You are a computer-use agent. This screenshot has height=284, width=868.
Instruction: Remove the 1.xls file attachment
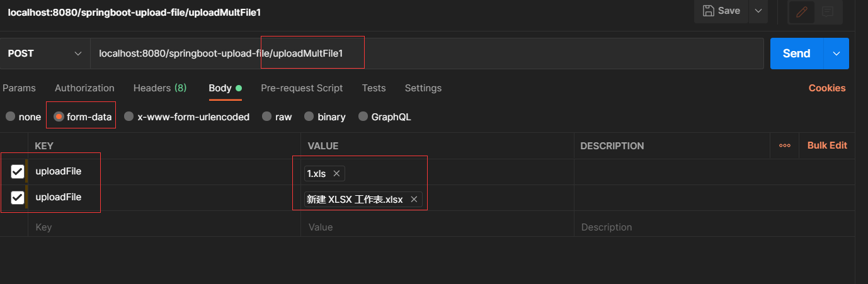point(336,173)
